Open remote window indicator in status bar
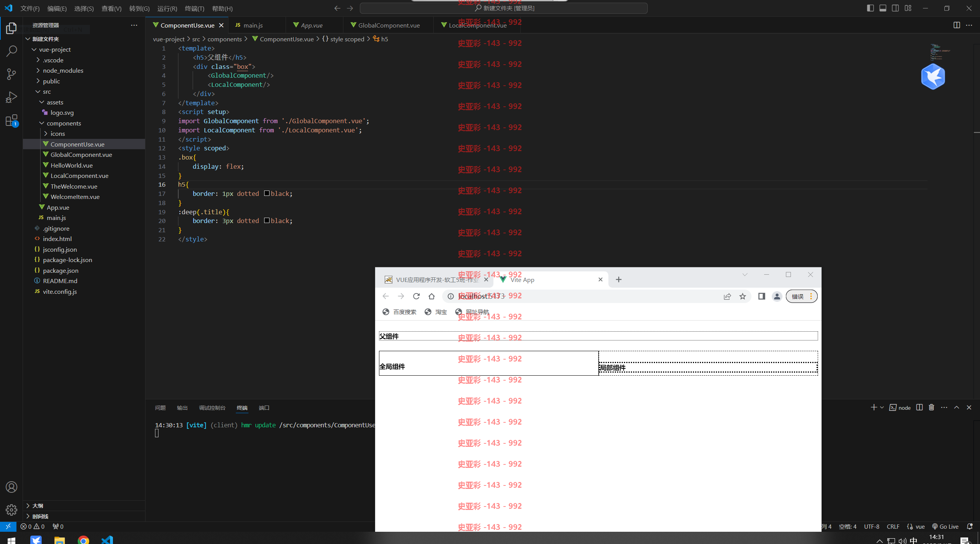The width and height of the screenshot is (980, 544). pyautogui.click(x=8, y=526)
